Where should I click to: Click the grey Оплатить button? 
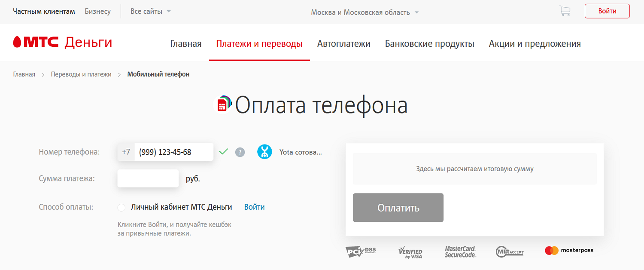pos(398,208)
